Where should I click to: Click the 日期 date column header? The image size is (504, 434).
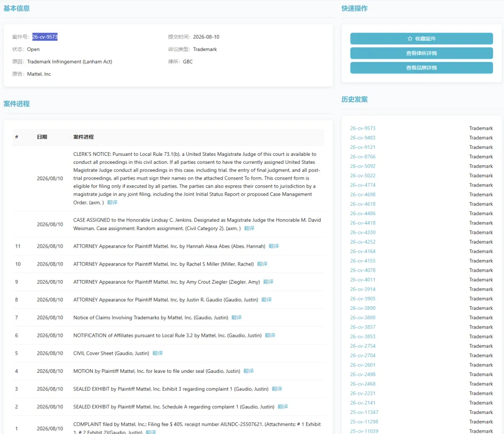tap(42, 137)
